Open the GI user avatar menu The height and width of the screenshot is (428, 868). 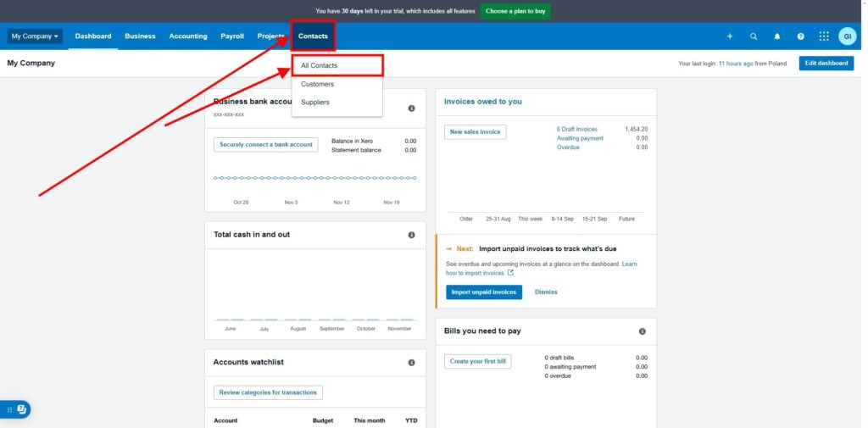(x=847, y=36)
